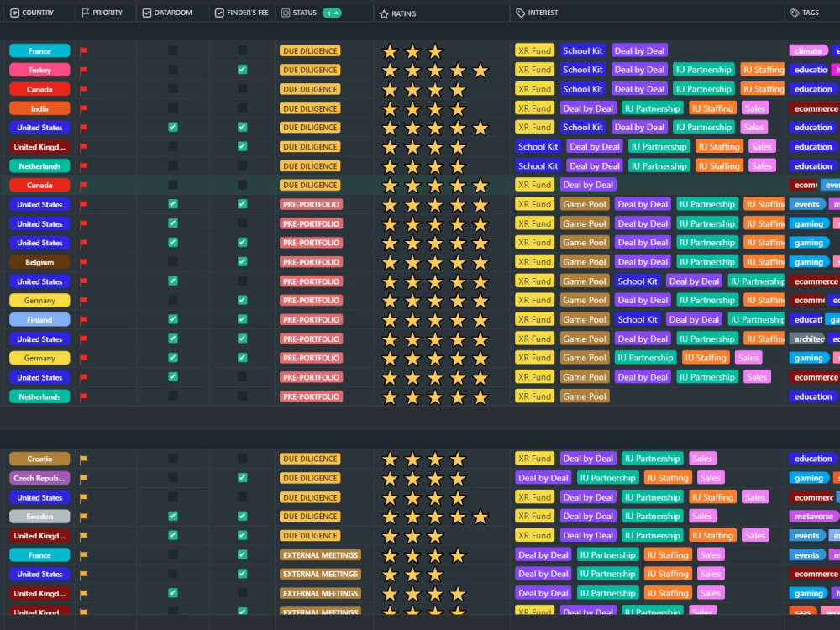This screenshot has height=630, width=840.
Task: Click the third rating star in Belgium row
Action: point(435,262)
